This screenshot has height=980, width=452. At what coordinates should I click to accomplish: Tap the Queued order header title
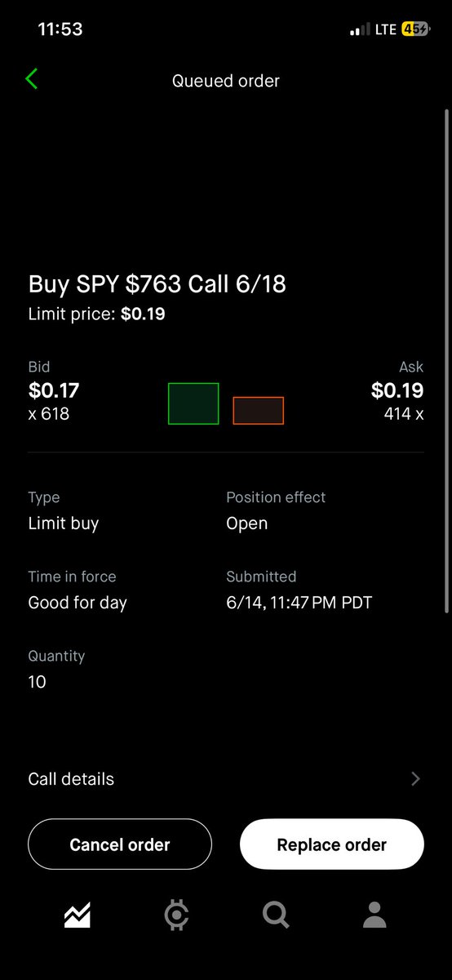226,81
